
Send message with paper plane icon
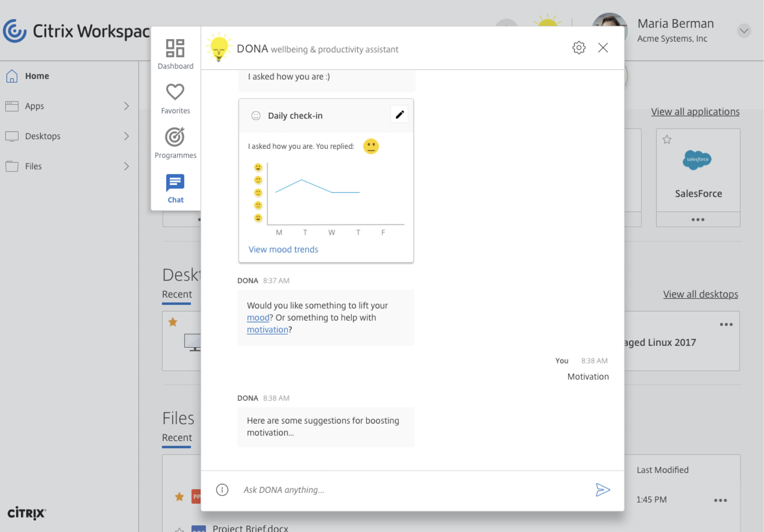603,490
